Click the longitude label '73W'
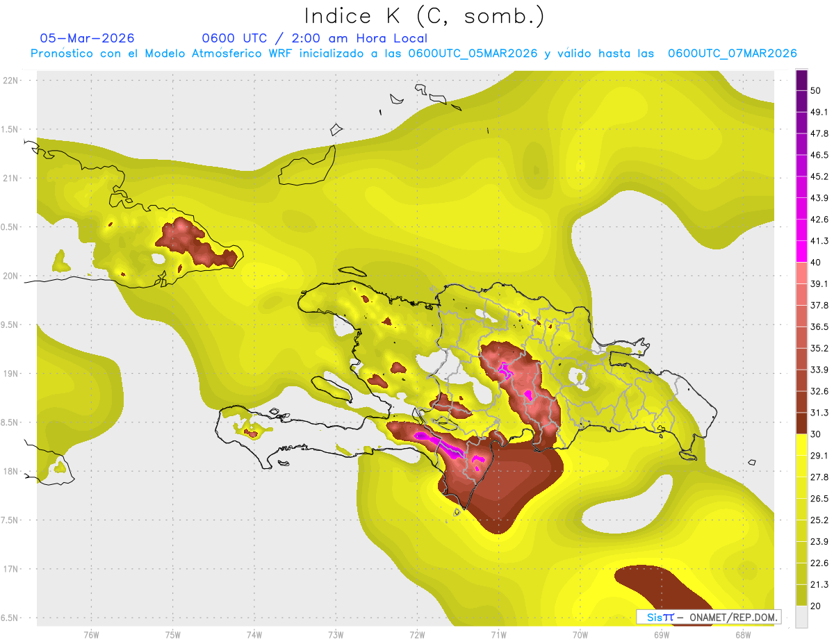The height and width of the screenshot is (644, 834). (336, 635)
